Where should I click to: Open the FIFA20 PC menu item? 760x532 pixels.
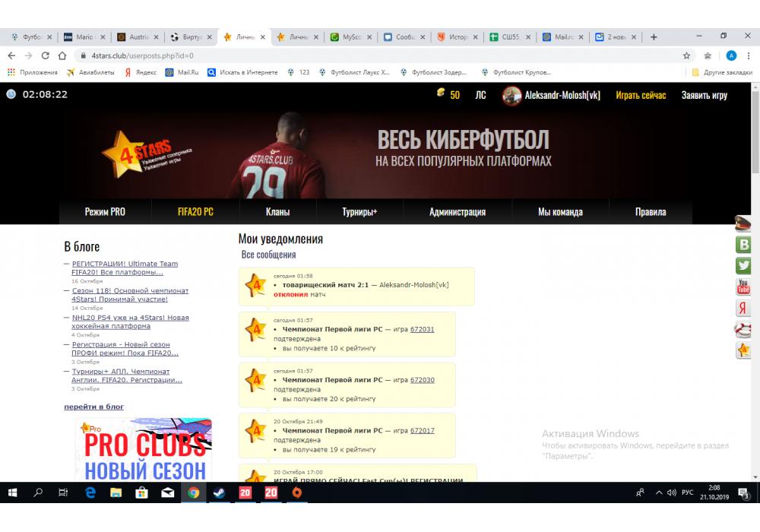pos(195,212)
